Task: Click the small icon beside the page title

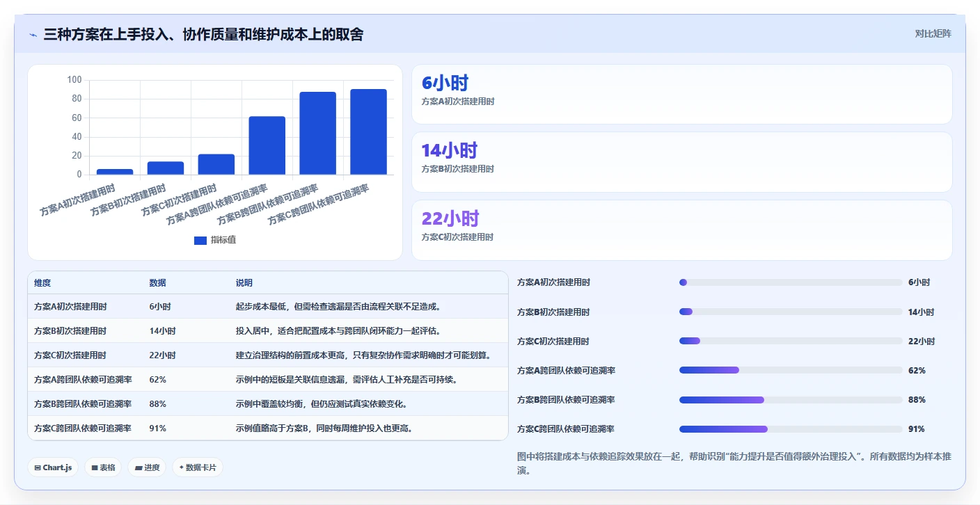Action: tap(33, 35)
